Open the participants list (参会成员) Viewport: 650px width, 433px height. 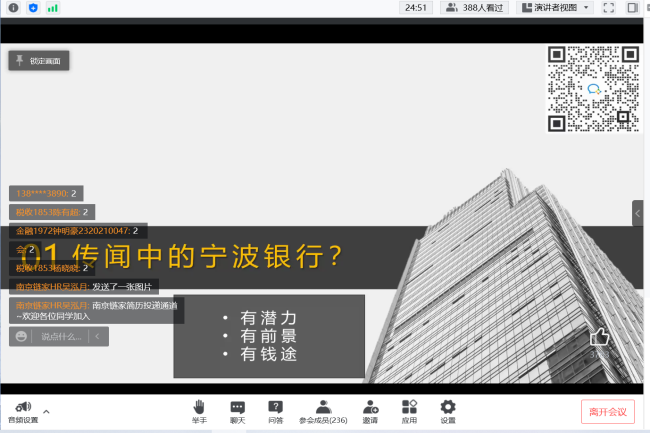tap(323, 410)
